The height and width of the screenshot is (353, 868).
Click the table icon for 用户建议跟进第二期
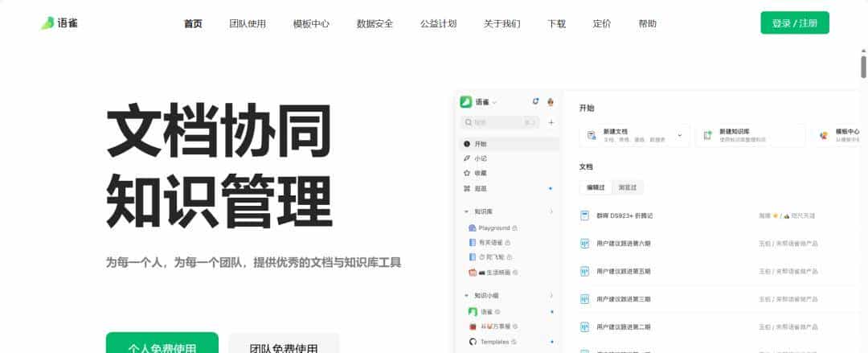[x=584, y=326]
